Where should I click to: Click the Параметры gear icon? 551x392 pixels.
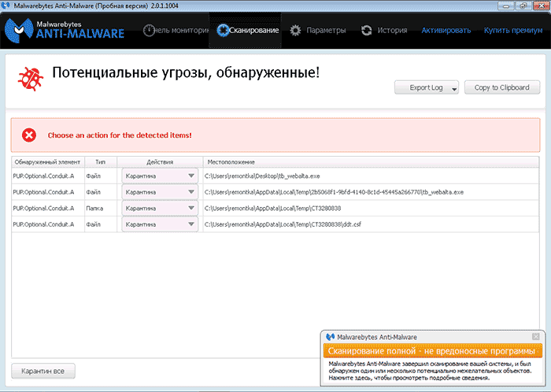point(295,31)
